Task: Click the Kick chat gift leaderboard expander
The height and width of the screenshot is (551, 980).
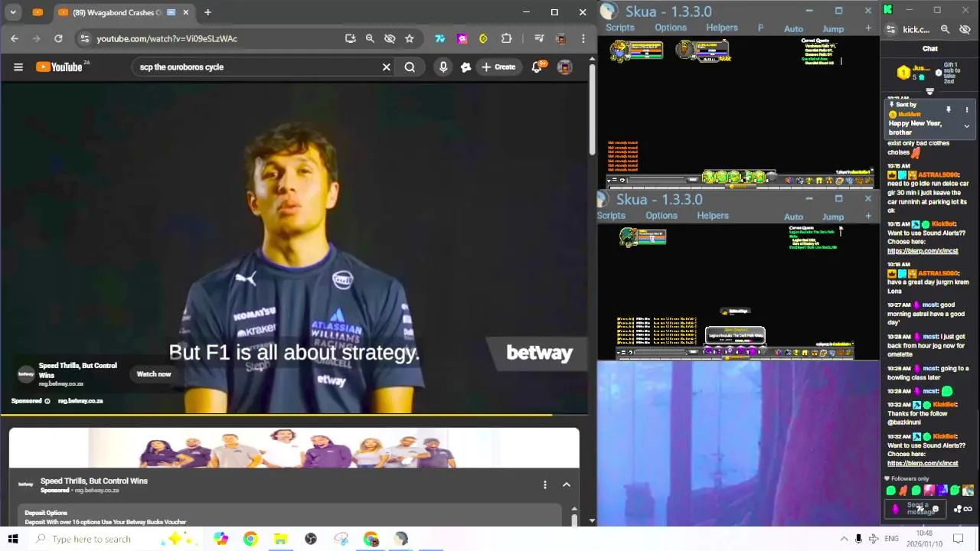Action: click(930, 91)
